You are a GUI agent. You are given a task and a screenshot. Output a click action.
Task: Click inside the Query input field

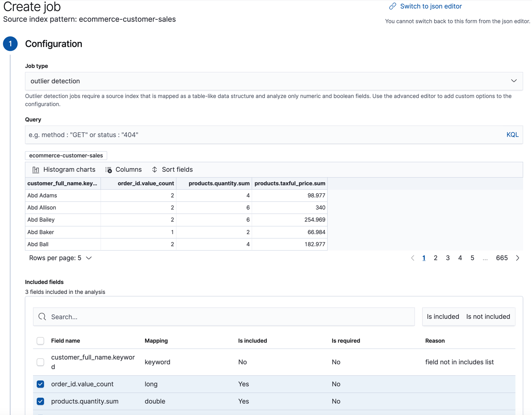click(220, 134)
